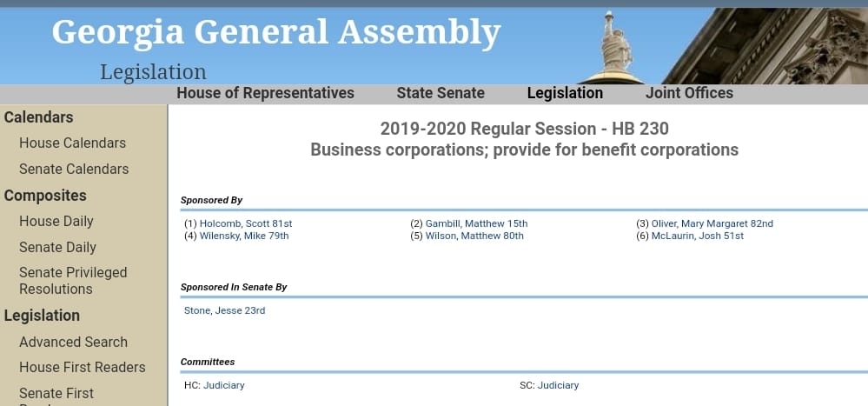The width and height of the screenshot is (868, 406).
Task: Click the bill title 'Business corporations; provide for benefit corporations'
Action: click(x=524, y=150)
